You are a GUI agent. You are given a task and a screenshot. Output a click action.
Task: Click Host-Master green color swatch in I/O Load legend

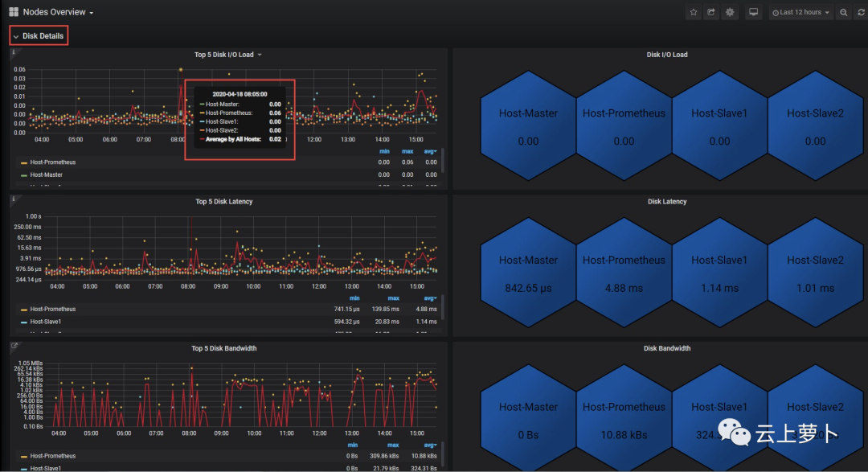point(24,175)
